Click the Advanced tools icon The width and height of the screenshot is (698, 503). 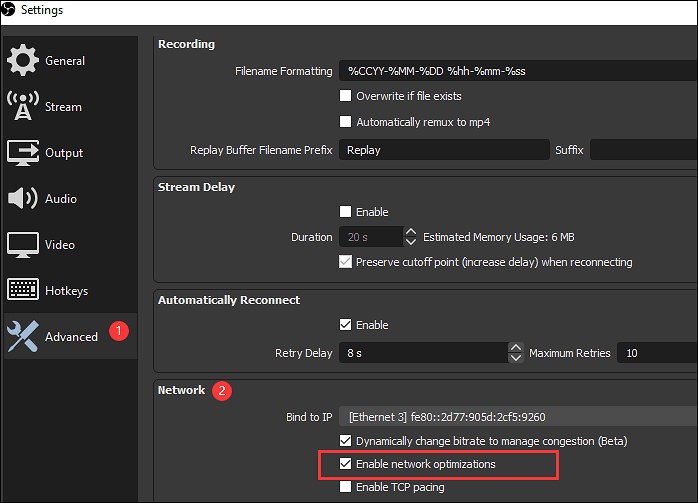23,337
